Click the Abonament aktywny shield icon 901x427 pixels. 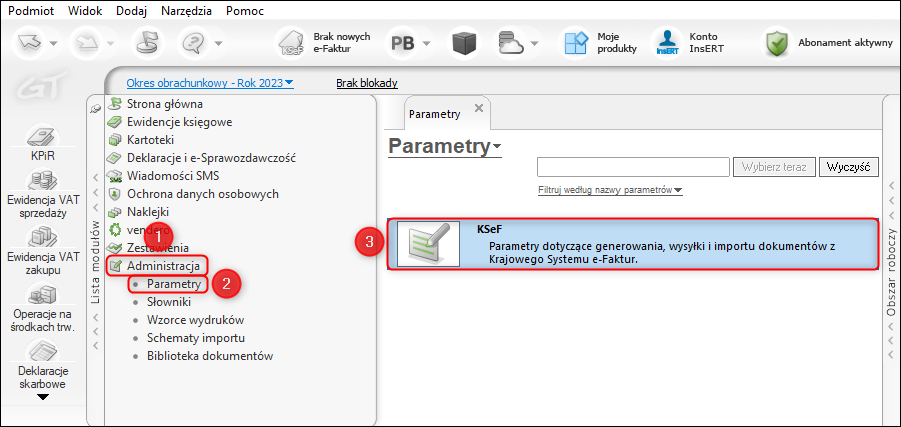point(777,44)
